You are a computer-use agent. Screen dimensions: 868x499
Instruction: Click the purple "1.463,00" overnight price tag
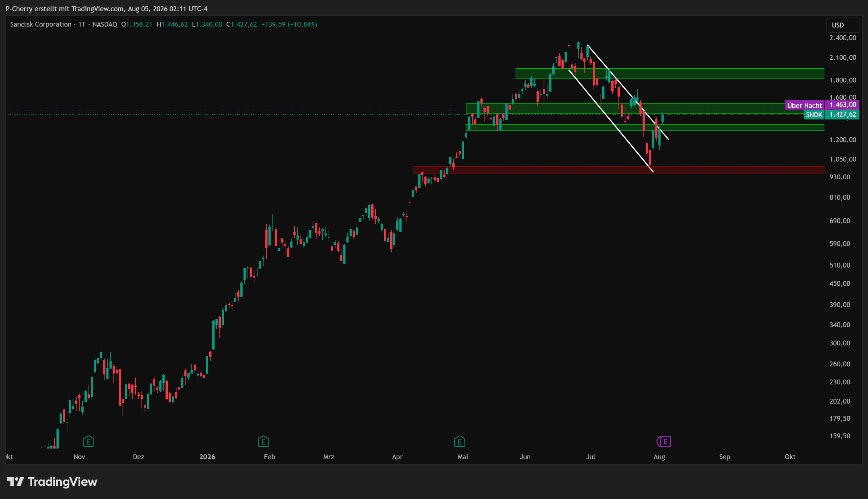pyautogui.click(x=842, y=105)
